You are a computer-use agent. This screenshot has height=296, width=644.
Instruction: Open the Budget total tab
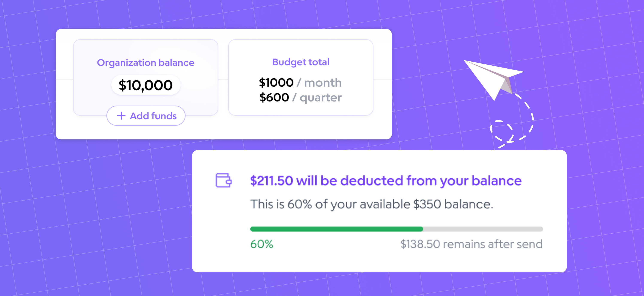(x=300, y=62)
